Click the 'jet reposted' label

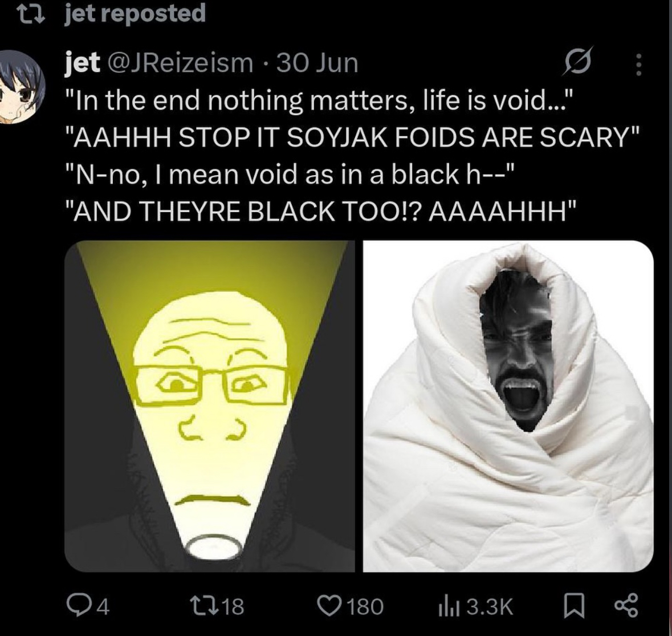pyautogui.click(x=135, y=13)
